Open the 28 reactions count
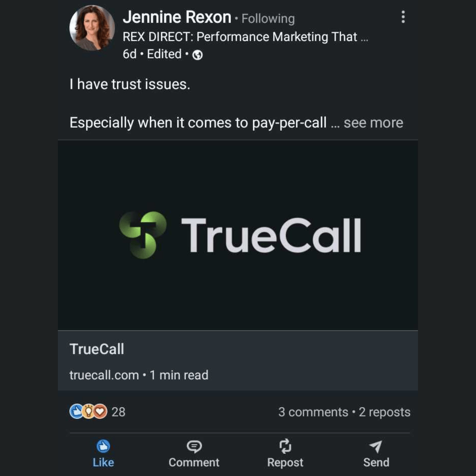Viewport: 476px width, 476px height. [x=118, y=412]
